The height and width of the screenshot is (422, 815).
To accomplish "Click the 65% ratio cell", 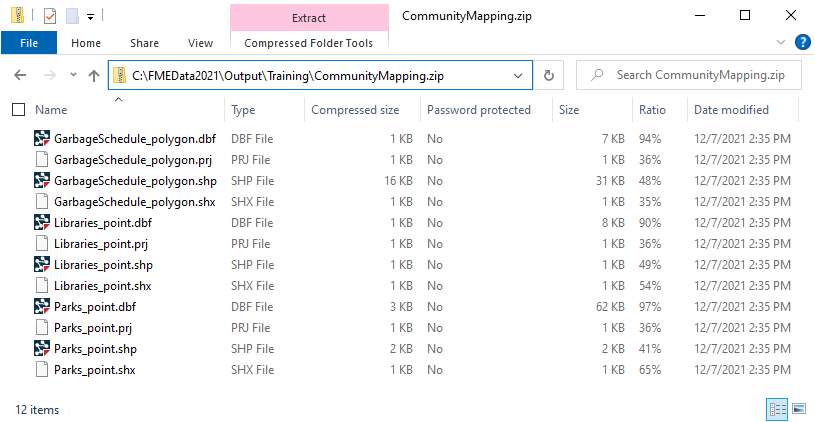I will 650,370.
